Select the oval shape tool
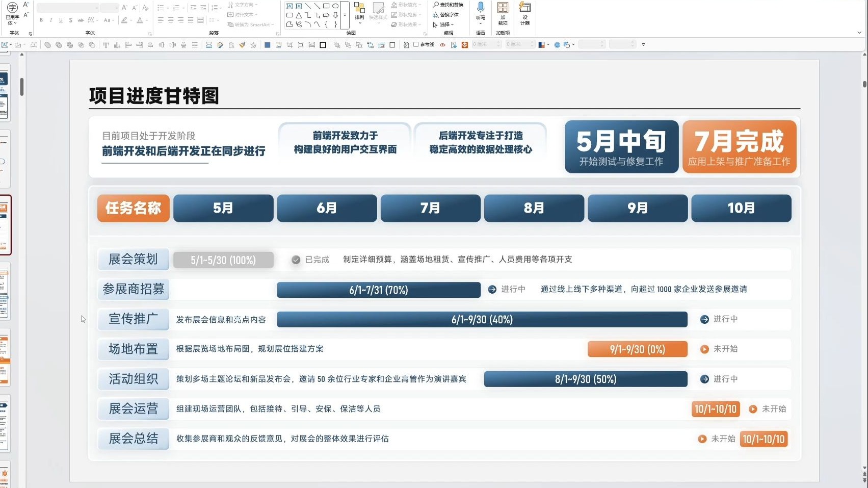This screenshot has height=488, width=868. [x=335, y=5]
